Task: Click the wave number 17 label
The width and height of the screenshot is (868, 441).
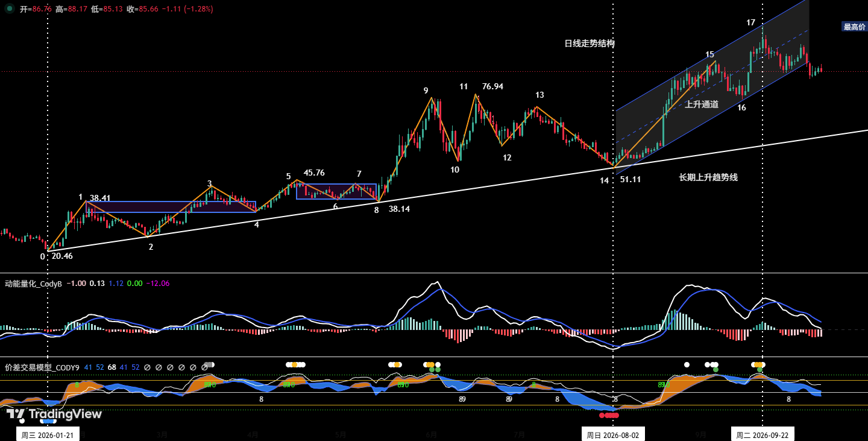Action: pos(750,22)
